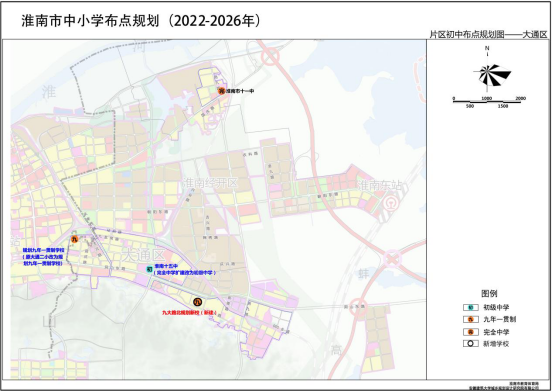Click the 淮南经开区 district label

click(210, 183)
